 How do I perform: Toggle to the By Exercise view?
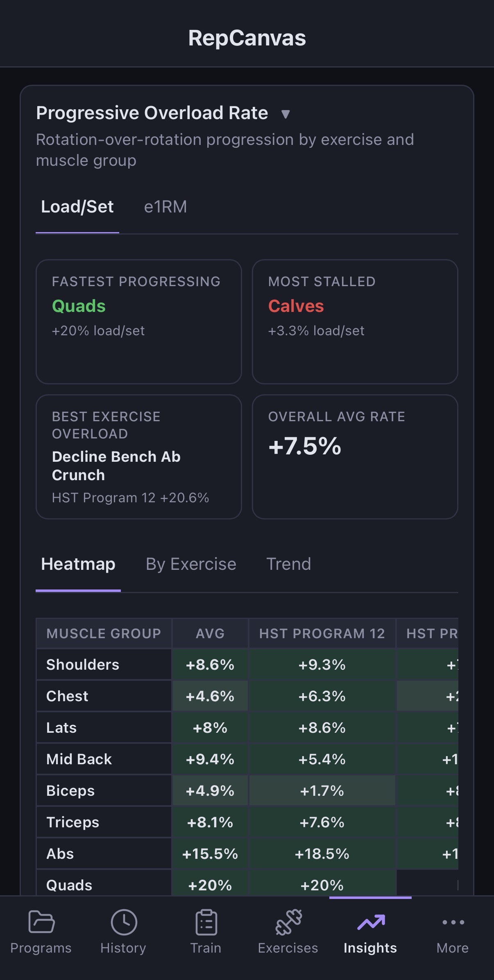click(x=190, y=564)
